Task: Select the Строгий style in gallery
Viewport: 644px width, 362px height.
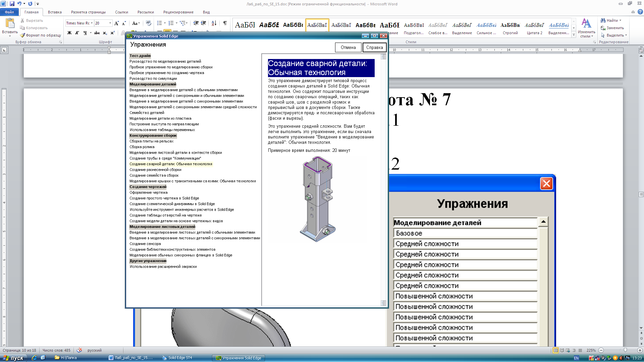Action: click(510, 28)
